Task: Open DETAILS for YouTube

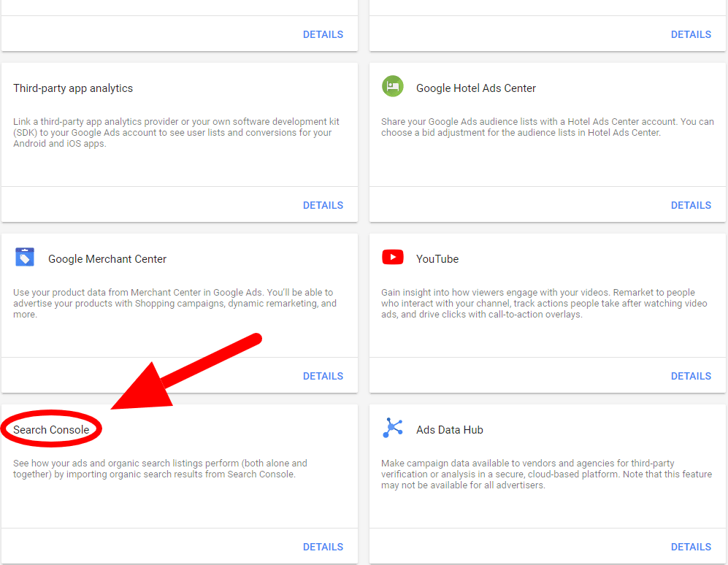Action: [x=691, y=375]
